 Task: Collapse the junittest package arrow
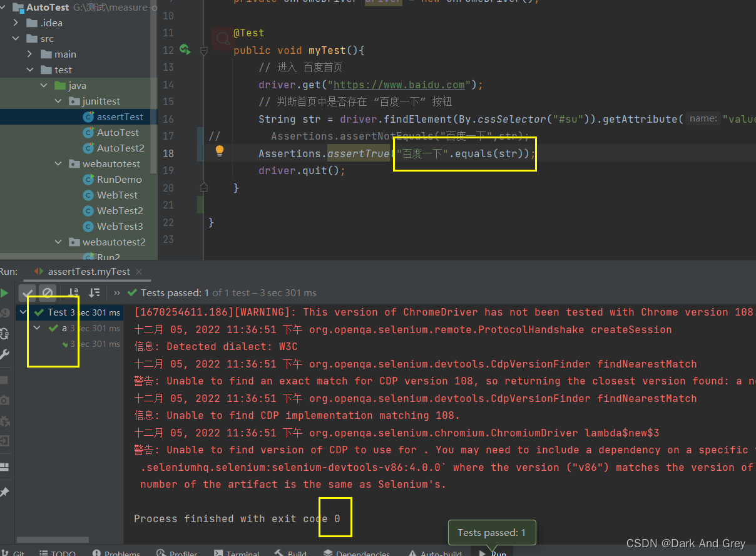point(58,101)
